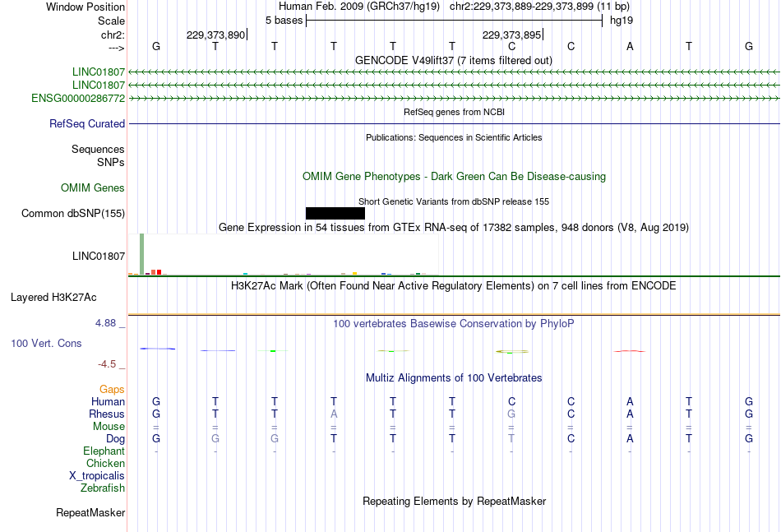
Task: Click the gray mismatched T in the Dog row
Action: (511, 438)
